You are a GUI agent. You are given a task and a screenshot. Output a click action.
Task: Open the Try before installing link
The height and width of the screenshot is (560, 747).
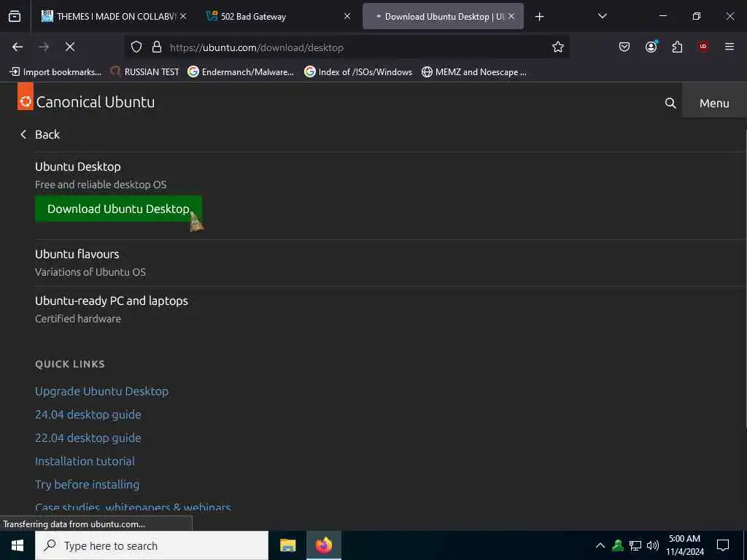click(88, 484)
